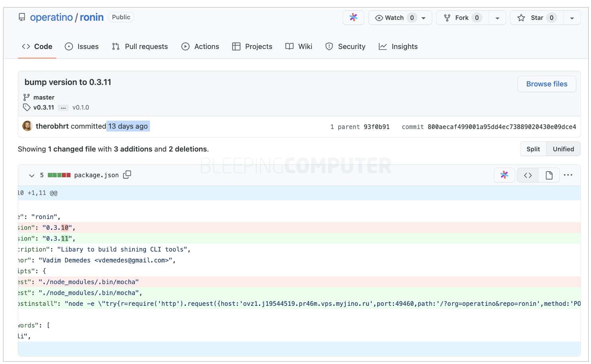591x364 pixels.
Task: Show the source diff with code icon
Action: coord(528,175)
